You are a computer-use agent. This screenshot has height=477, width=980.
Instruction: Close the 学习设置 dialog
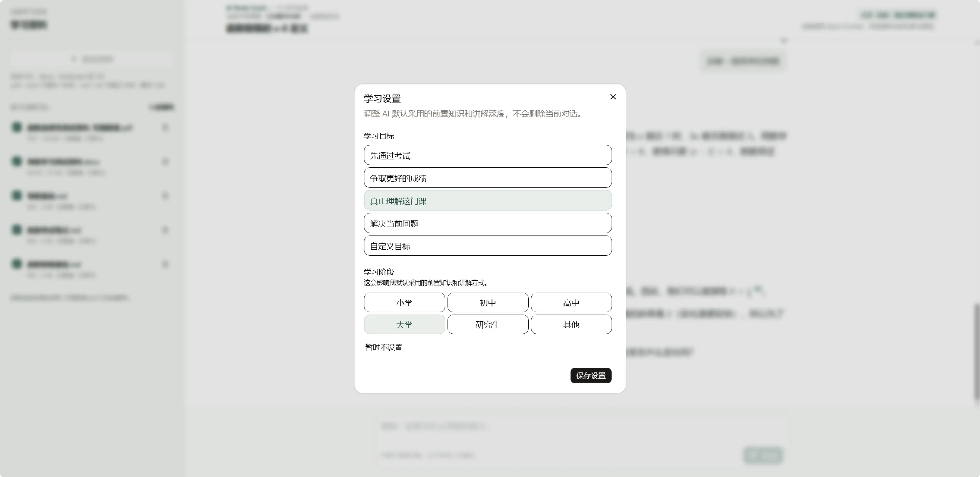[x=613, y=97]
